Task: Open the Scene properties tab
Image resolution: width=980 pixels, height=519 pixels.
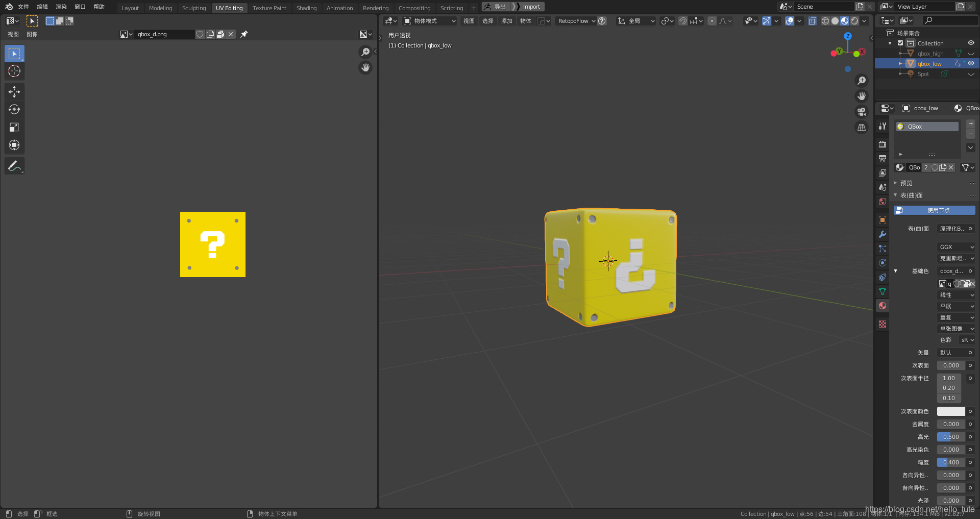Action: point(883,187)
